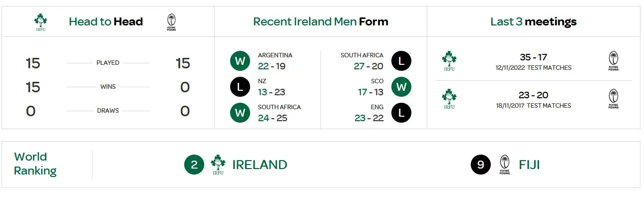The image size is (644, 197).
Task: Click the Fiji crest in World Ranking row
Action: [x=505, y=165]
